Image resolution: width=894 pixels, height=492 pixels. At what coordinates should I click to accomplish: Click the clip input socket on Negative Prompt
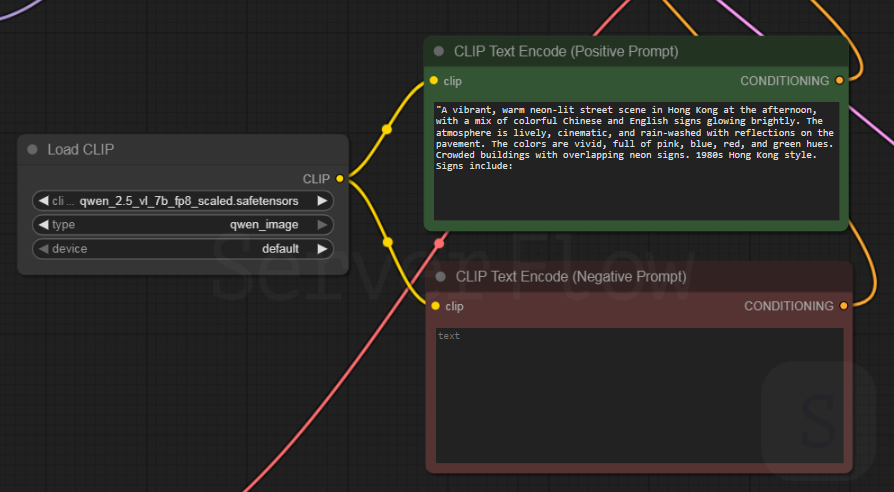436,306
